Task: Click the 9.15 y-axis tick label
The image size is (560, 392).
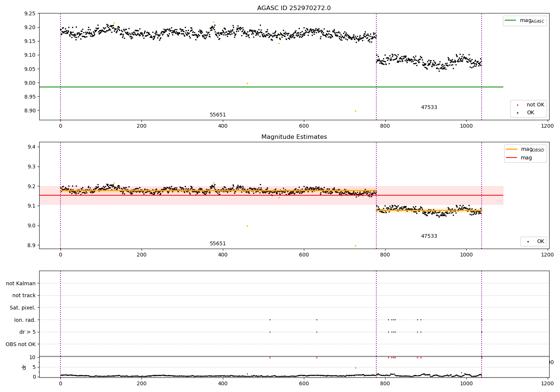Action: click(x=29, y=41)
